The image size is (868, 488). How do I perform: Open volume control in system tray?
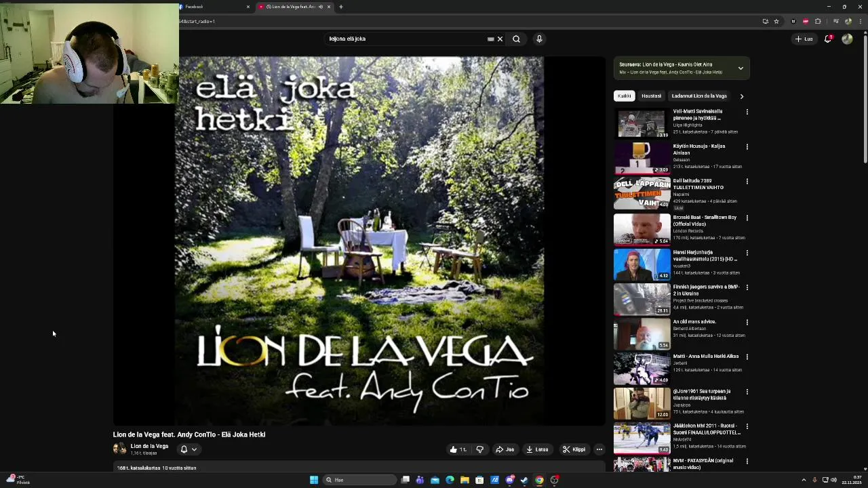click(833, 480)
